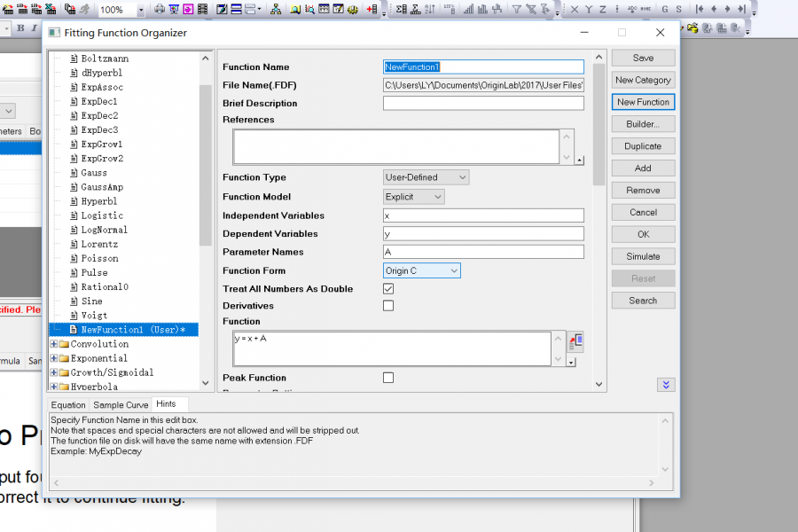Click the New Function button
The width and height of the screenshot is (798, 532).
coord(644,102)
